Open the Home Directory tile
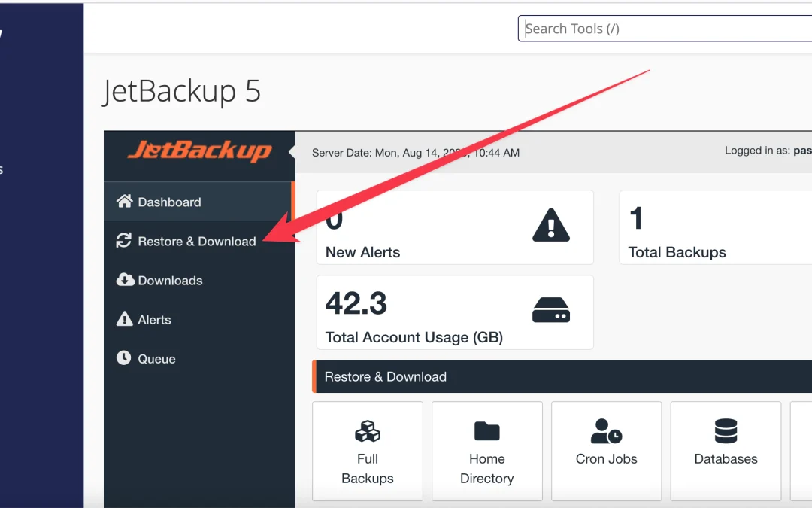The height and width of the screenshot is (508, 812). [x=486, y=450]
